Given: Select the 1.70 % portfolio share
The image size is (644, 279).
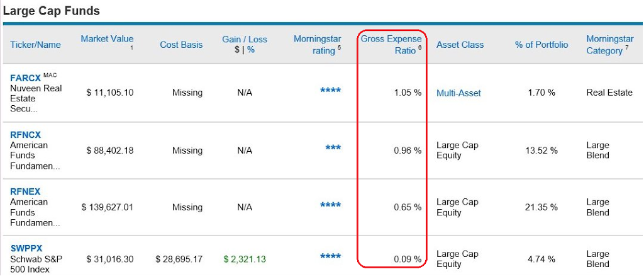Looking at the screenshot, I should pyautogui.click(x=541, y=93).
